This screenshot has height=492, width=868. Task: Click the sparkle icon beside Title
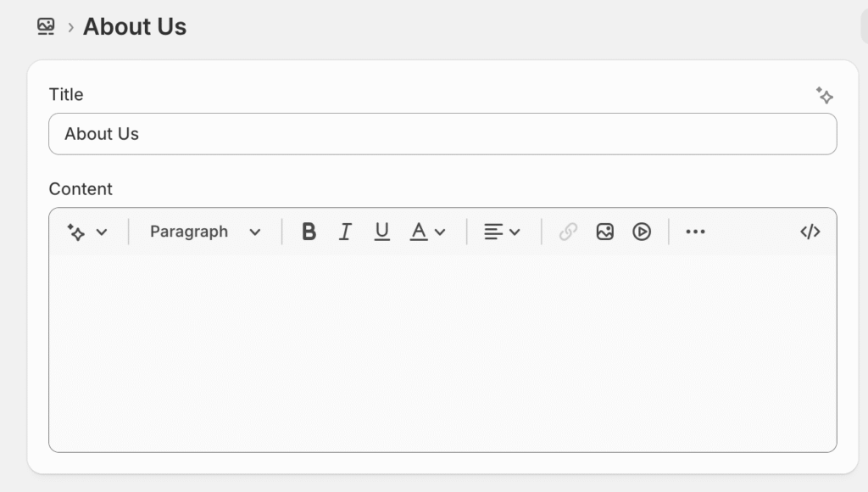point(825,95)
